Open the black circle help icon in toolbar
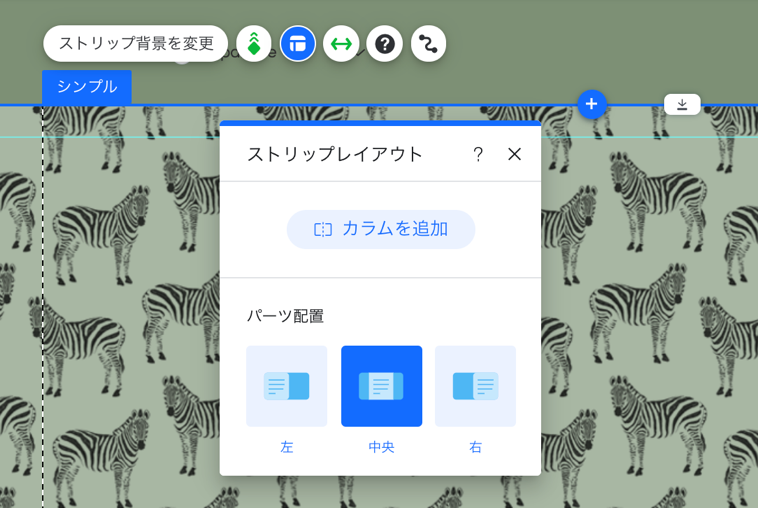This screenshot has height=508, width=758. [x=385, y=44]
